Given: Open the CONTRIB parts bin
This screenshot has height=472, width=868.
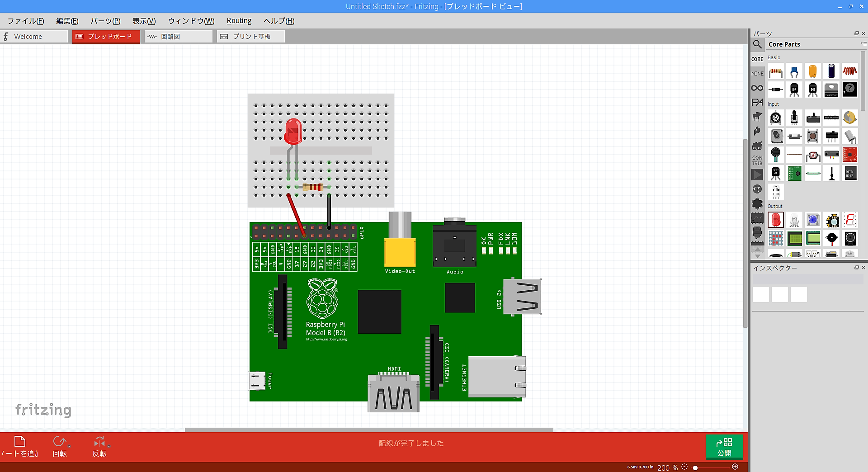Looking at the screenshot, I should (757, 160).
